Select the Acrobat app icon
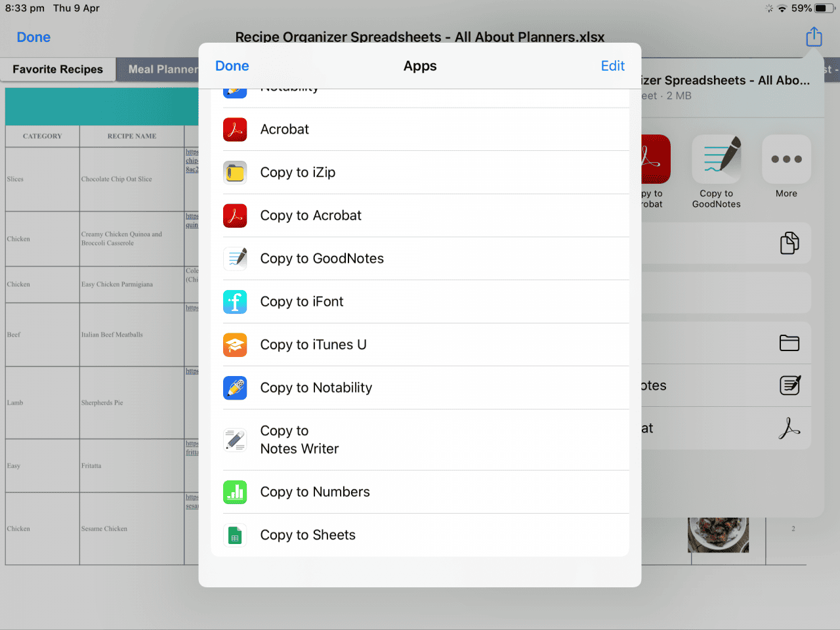The height and width of the screenshot is (630, 840). point(235,129)
